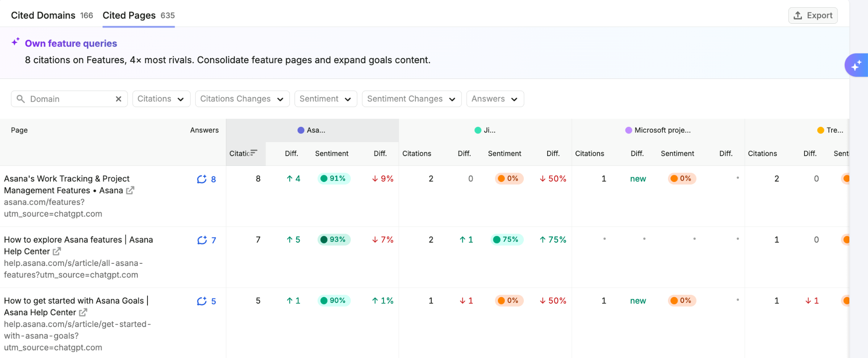Open the Cited Pages tab
Viewport: 868px width, 358px height.
click(139, 15)
